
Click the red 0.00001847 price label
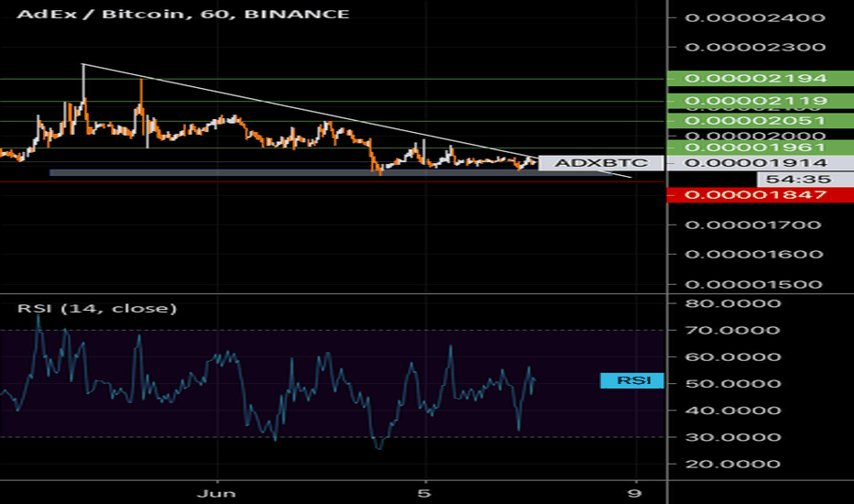click(761, 194)
